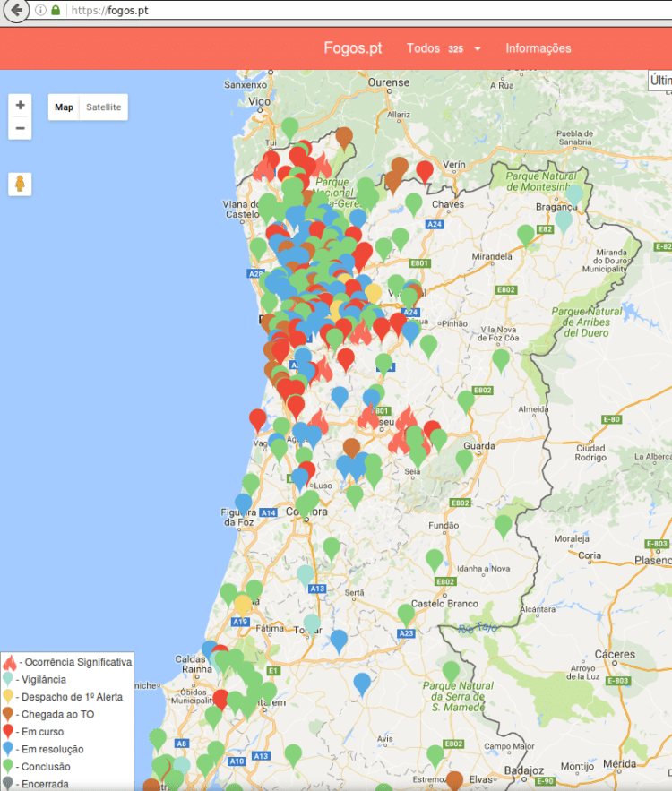Image resolution: width=672 pixels, height=791 pixels.
Task: Click the Ocorrência Significativa legend entry
Action: (67, 662)
